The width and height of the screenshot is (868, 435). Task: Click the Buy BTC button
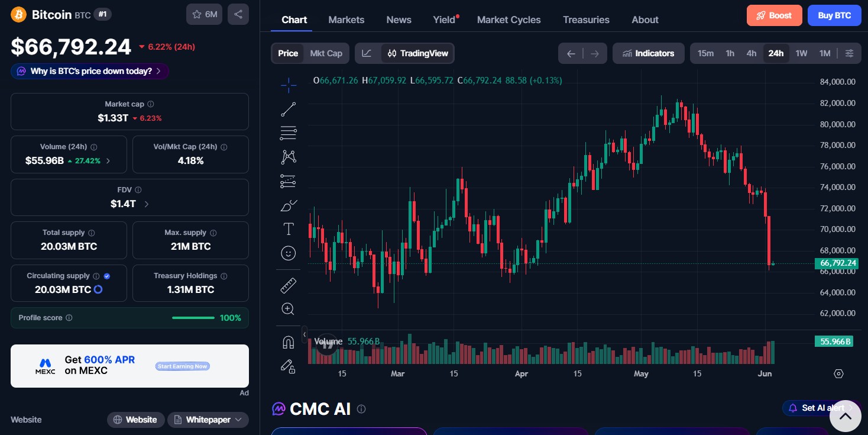pyautogui.click(x=834, y=15)
